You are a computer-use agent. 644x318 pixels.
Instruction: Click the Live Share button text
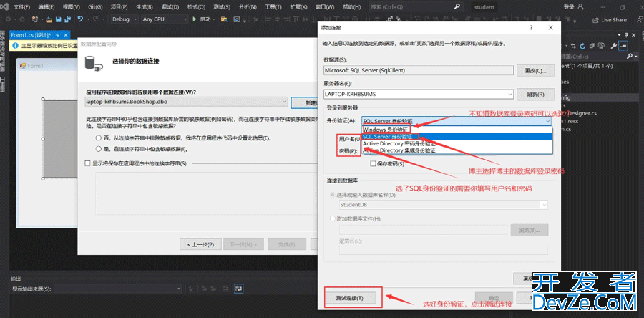[614, 20]
